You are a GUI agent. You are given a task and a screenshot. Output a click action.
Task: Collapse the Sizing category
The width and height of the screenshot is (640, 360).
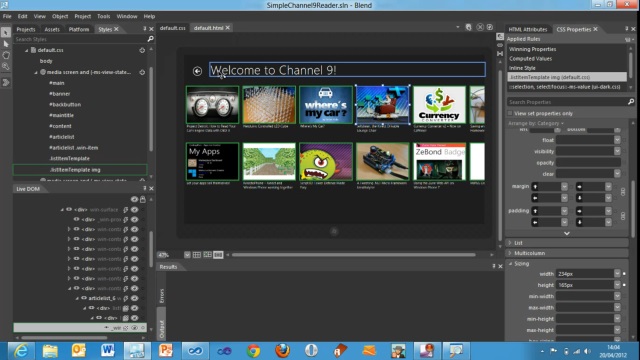[510, 264]
